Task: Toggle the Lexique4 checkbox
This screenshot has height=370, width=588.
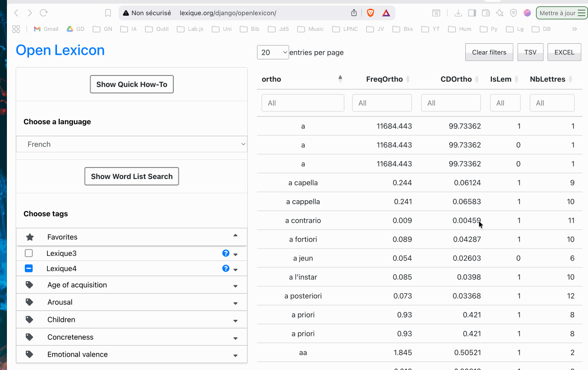Action: (x=29, y=268)
